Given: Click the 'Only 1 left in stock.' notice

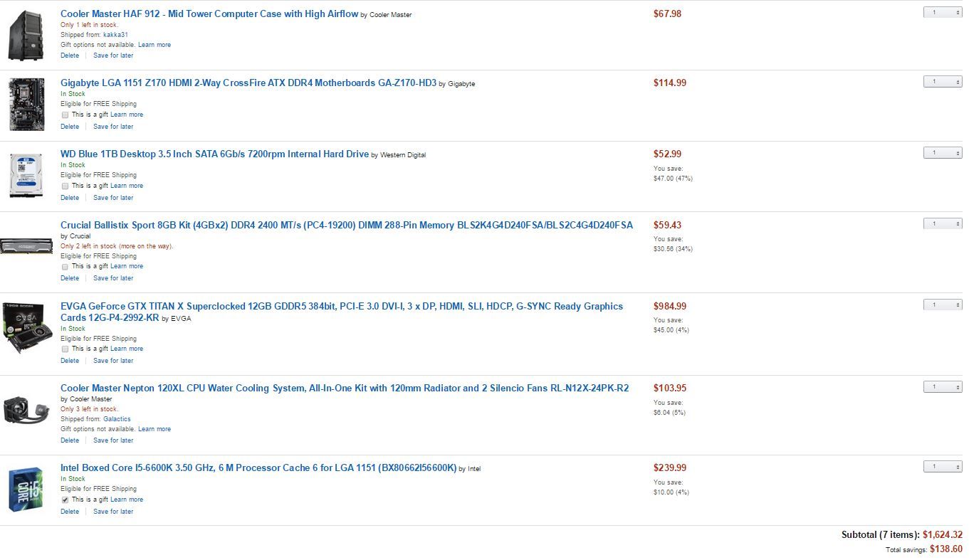Looking at the screenshot, I should coord(89,25).
